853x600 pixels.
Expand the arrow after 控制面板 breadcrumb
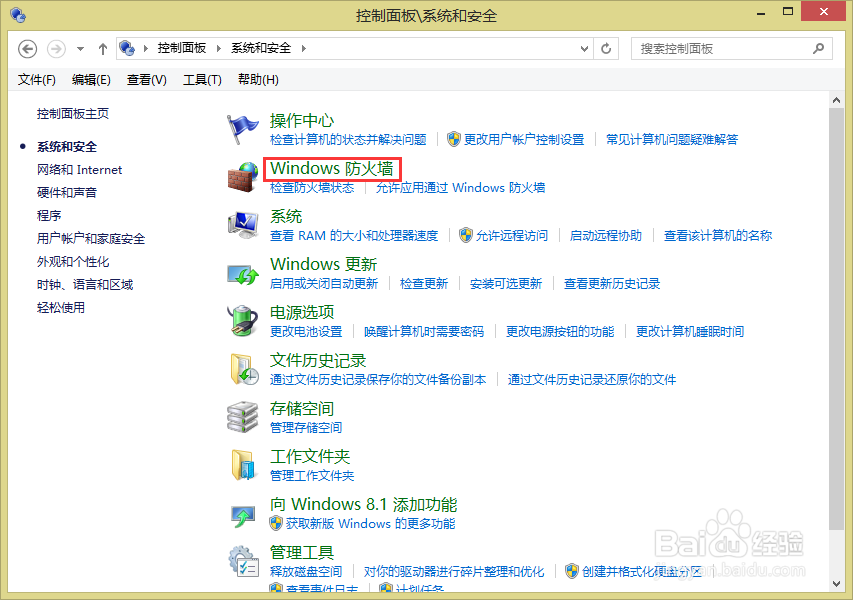click(x=219, y=48)
